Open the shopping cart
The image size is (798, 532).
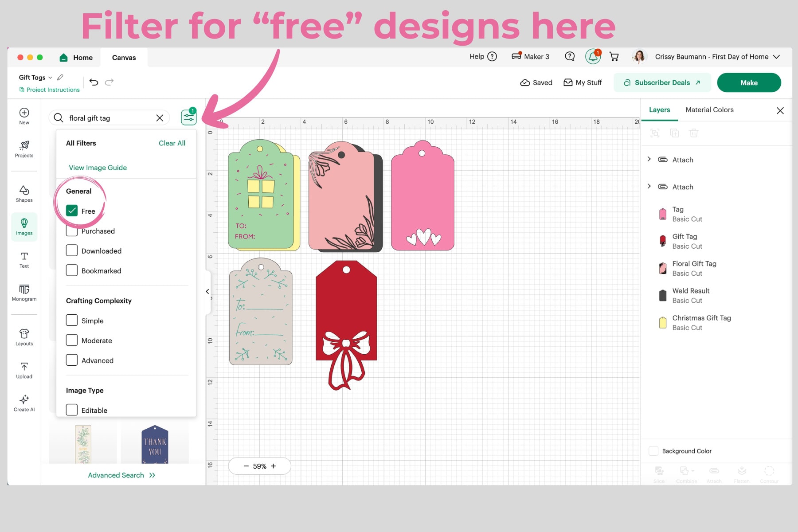pos(614,57)
